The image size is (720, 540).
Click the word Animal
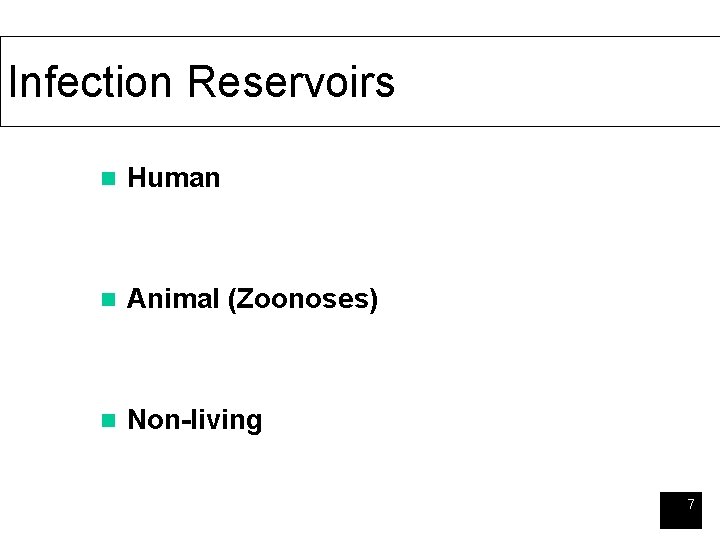pos(173,298)
